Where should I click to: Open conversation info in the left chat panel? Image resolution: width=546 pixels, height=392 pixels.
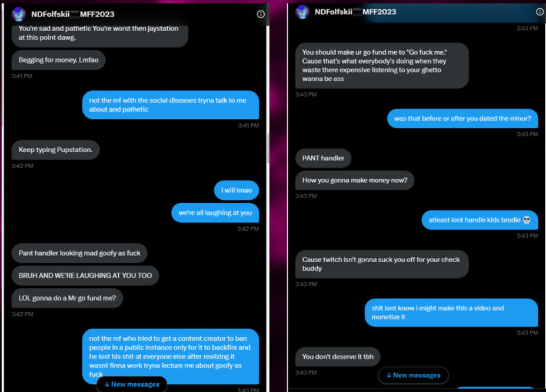coord(261,14)
